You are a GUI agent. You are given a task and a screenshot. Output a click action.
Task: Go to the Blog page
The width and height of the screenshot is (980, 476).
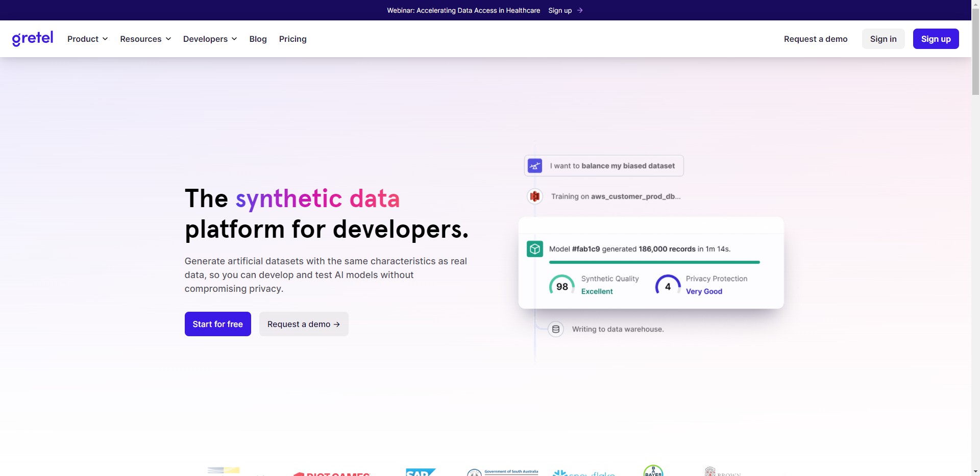(x=258, y=39)
